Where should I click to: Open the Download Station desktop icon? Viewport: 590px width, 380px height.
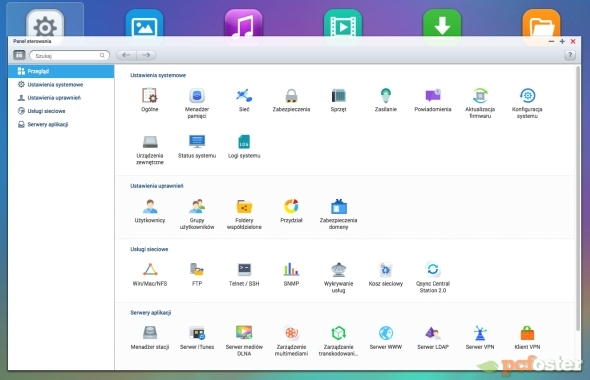(442, 26)
